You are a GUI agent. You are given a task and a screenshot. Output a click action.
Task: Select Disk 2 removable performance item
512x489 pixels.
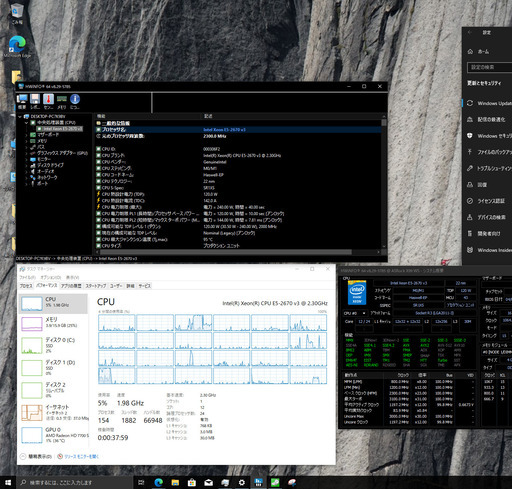coord(53,390)
